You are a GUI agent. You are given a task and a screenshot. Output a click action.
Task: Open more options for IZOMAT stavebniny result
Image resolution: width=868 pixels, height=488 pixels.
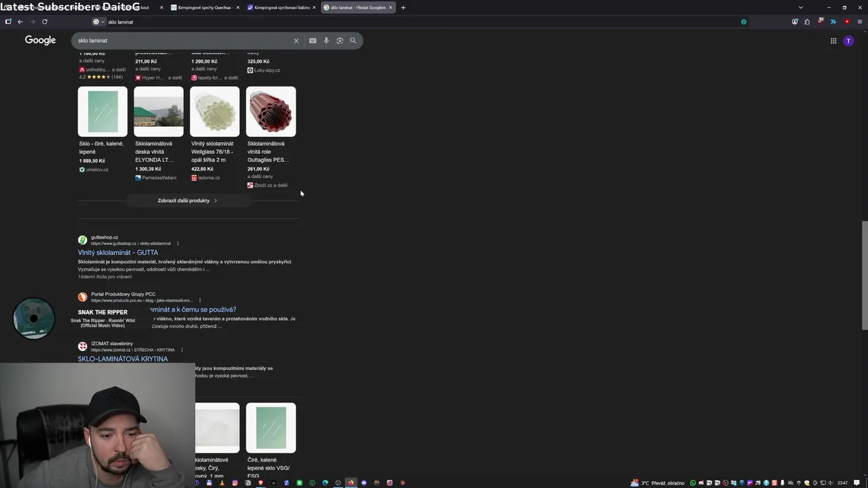coord(182,350)
